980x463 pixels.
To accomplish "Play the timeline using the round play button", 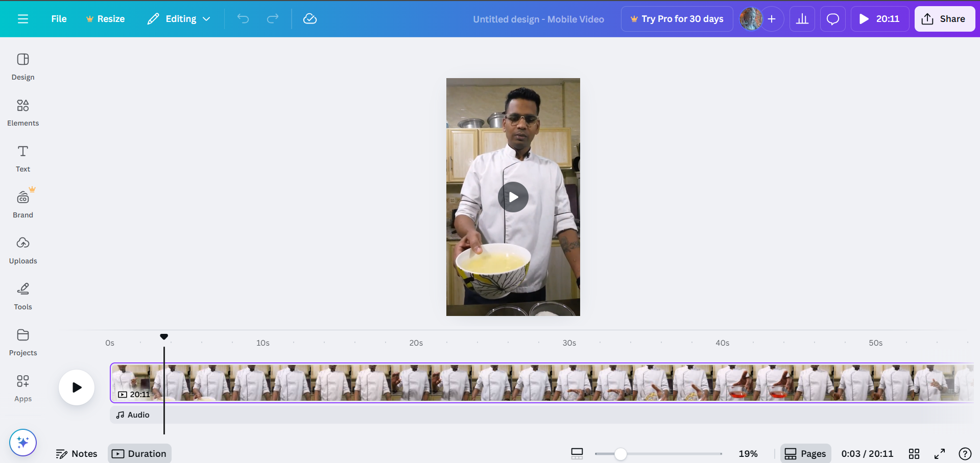I will click(77, 387).
